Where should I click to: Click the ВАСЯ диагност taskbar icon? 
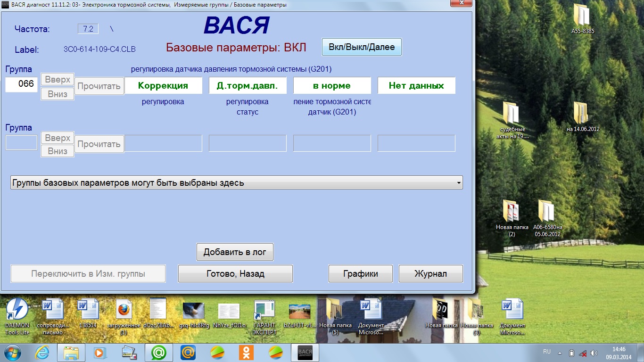[x=305, y=352]
